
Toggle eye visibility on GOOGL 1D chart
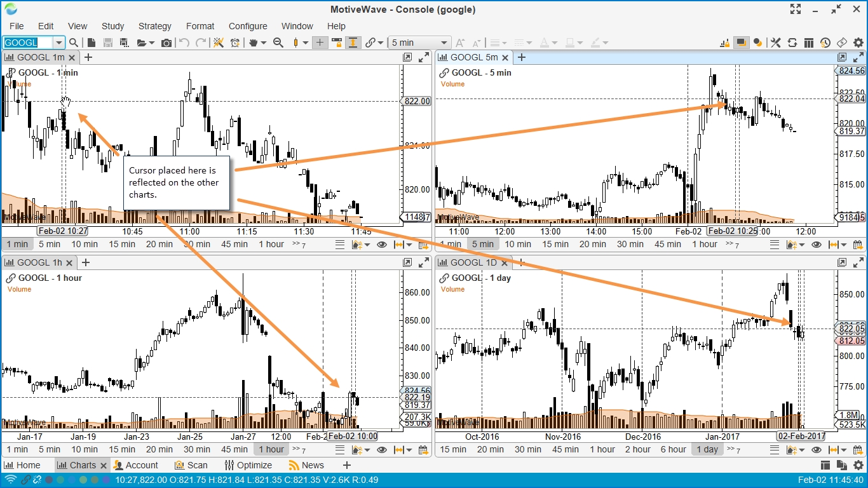[x=815, y=450]
